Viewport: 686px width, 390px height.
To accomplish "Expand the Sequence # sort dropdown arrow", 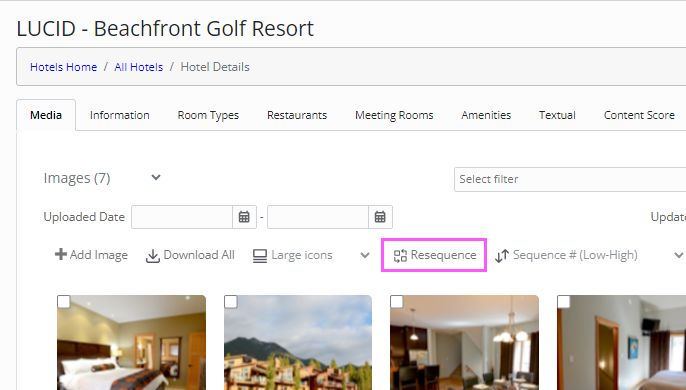I will coord(679,255).
